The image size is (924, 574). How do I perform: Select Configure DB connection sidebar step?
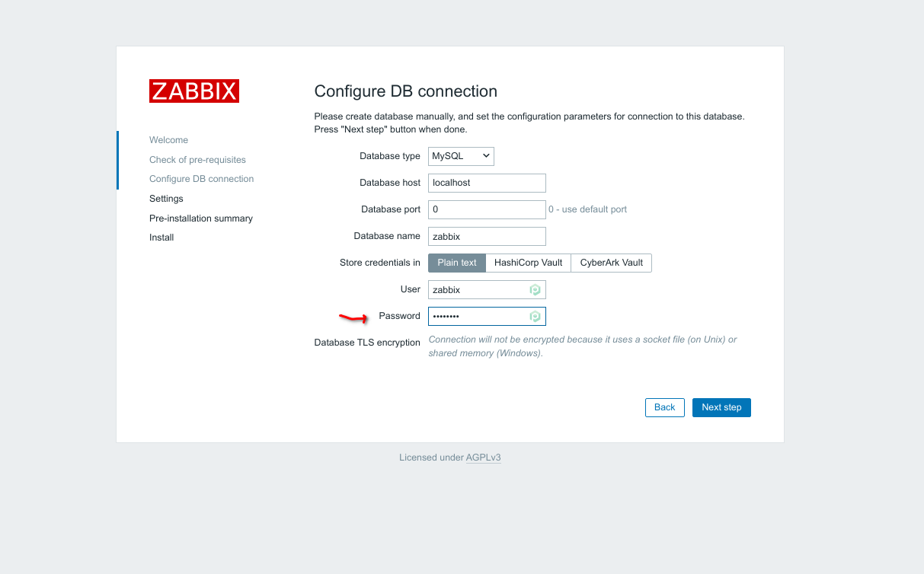pos(201,179)
